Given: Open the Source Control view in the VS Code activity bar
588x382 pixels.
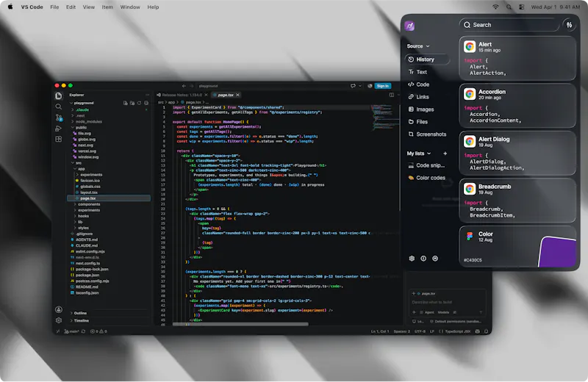Looking at the screenshot, I should pos(59,118).
